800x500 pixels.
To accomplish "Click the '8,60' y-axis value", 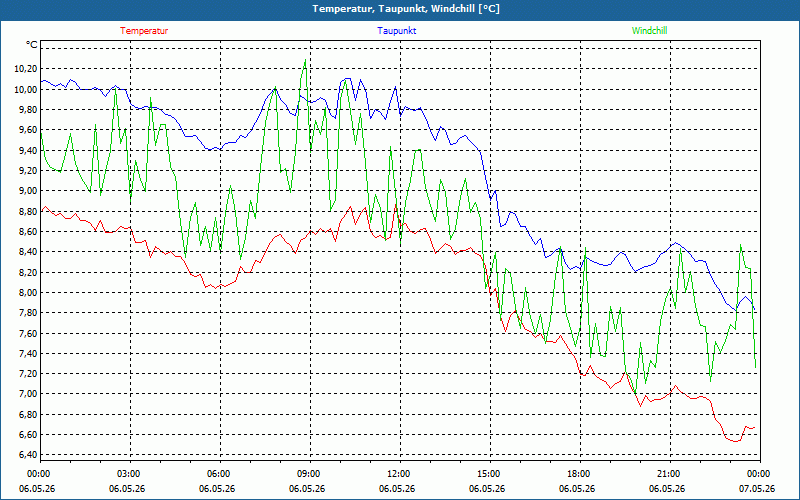I will click(x=29, y=232).
